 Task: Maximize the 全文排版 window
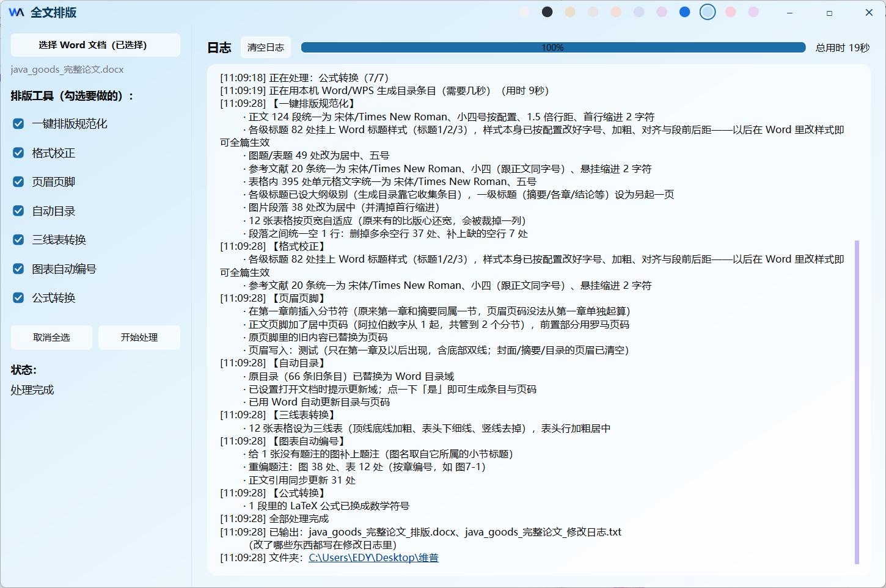click(x=829, y=12)
